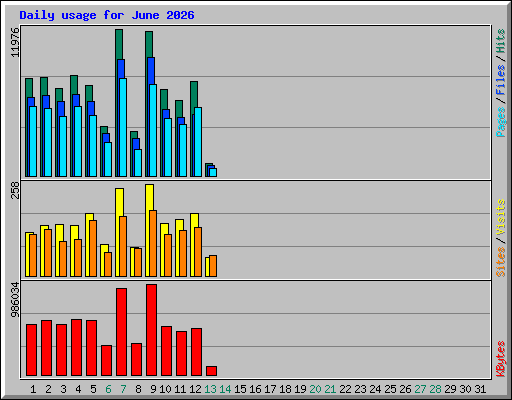Click the red KBytes bar for day 1
512x400 pixels.
31,350
